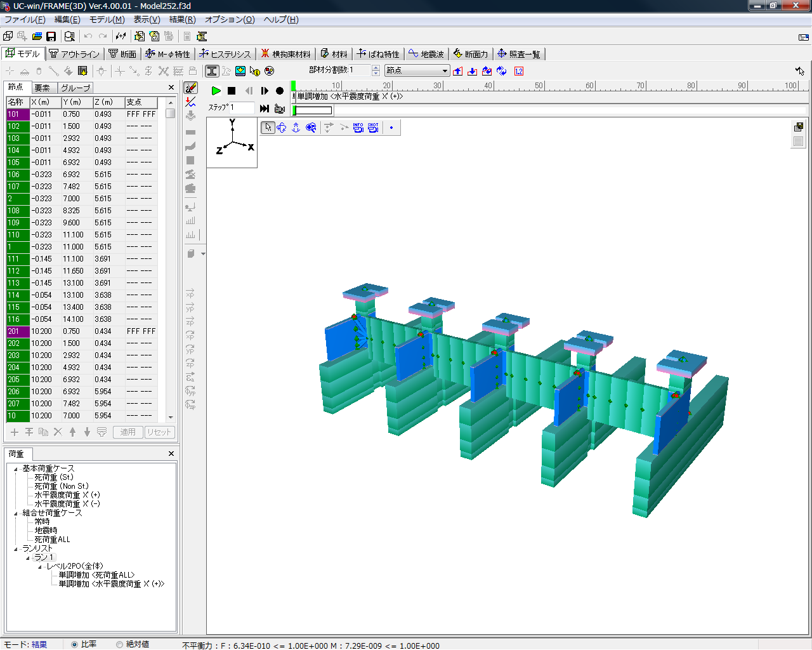The image size is (812, 650).
Task: Open the 結果(R) menu
Action: pos(182,20)
